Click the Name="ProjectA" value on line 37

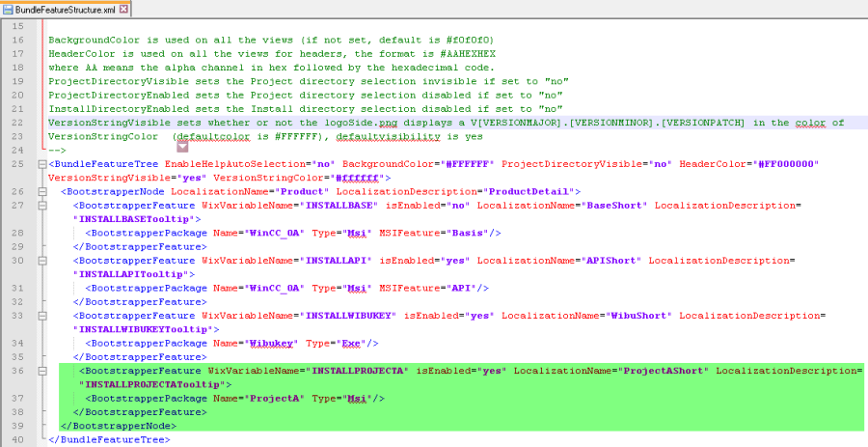tap(275, 399)
